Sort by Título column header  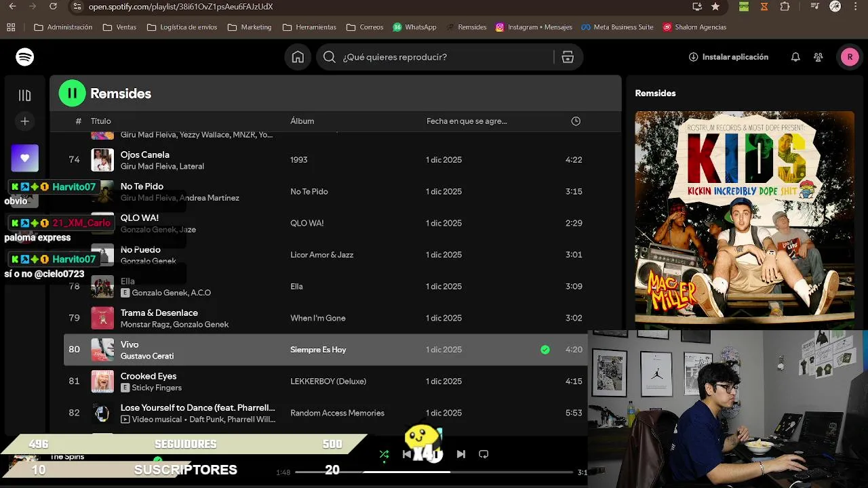click(x=101, y=121)
